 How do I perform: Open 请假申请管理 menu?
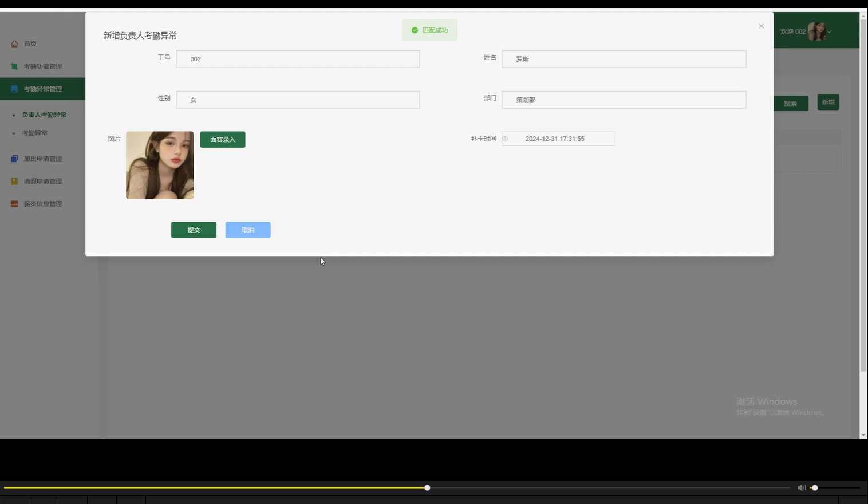[x=42, y=181]
